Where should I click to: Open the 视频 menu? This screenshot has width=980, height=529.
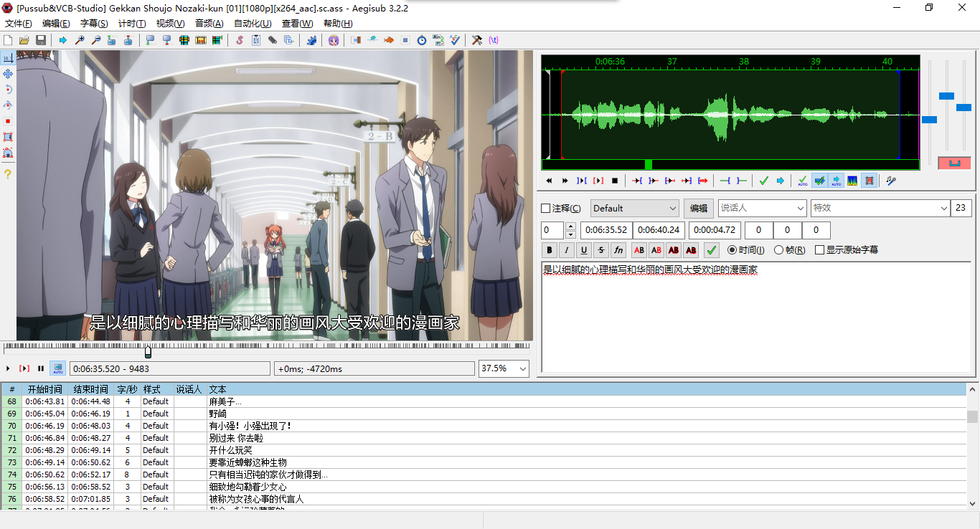pyautogui.click(x=170, y=24)
